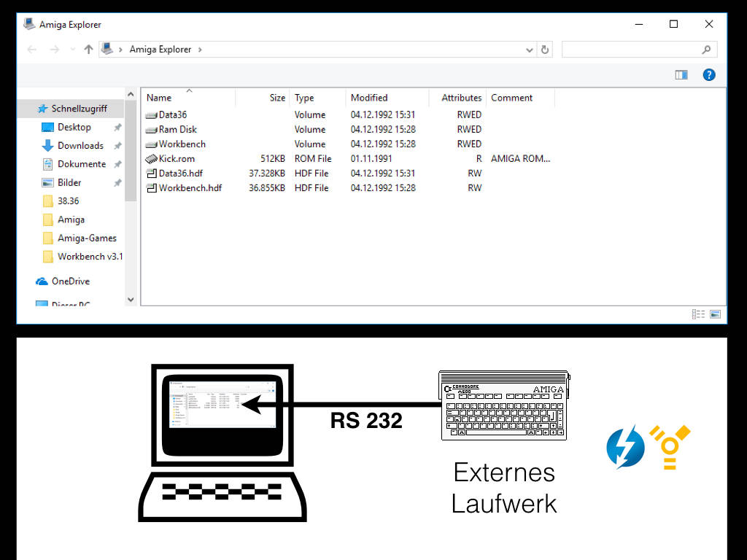
Task: Click the up arrow navigation button
Action: pyautogui.click(x=88, y=50)
